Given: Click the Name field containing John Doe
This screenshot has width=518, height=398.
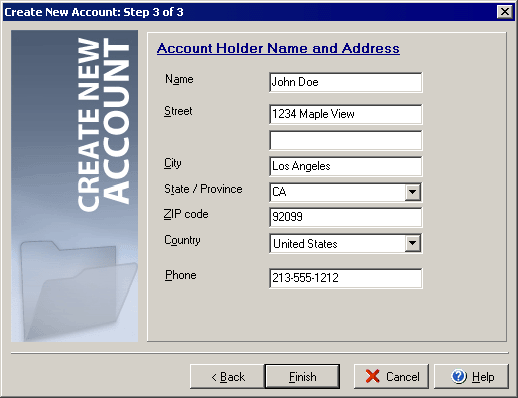Looking at the screenshot, I should tap(346, 82).
